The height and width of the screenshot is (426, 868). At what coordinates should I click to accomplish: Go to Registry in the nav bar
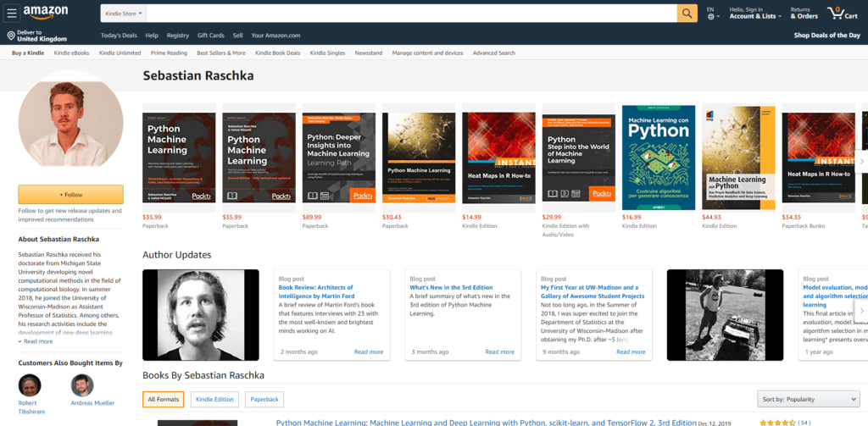pyautogui.click(x=178, y=36)
